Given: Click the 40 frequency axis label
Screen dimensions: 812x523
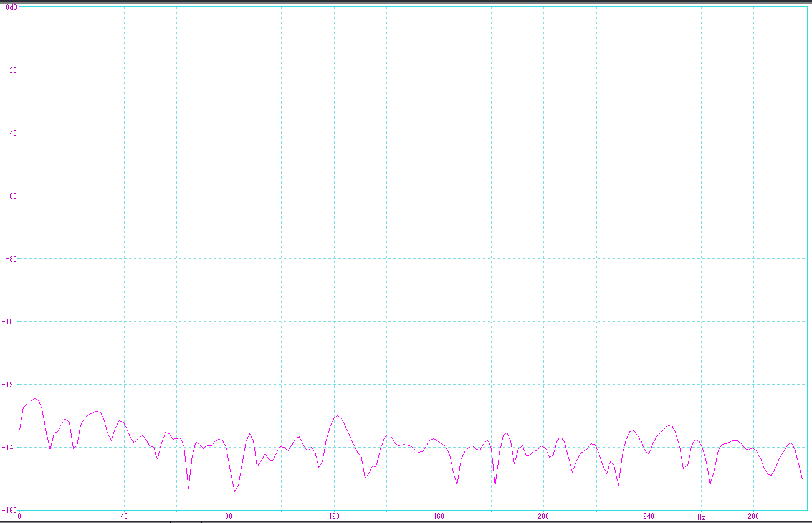Looking at the screenshot, I should [x=124, y=516].
